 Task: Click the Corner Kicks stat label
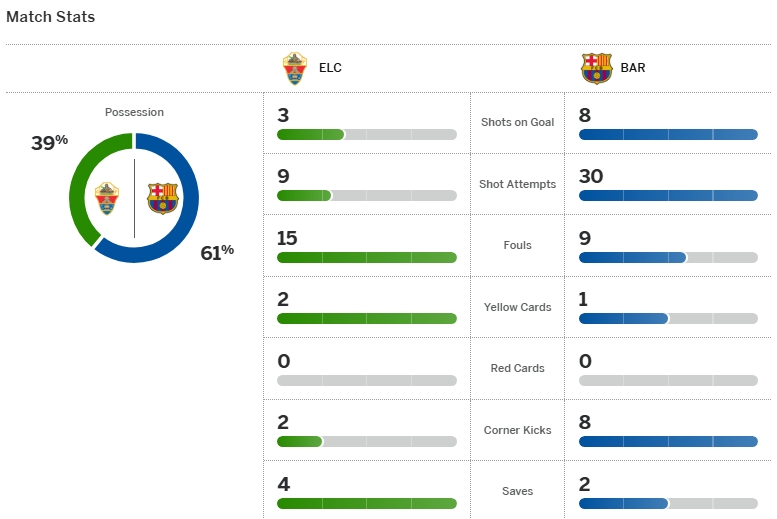(x=517, y=430)
